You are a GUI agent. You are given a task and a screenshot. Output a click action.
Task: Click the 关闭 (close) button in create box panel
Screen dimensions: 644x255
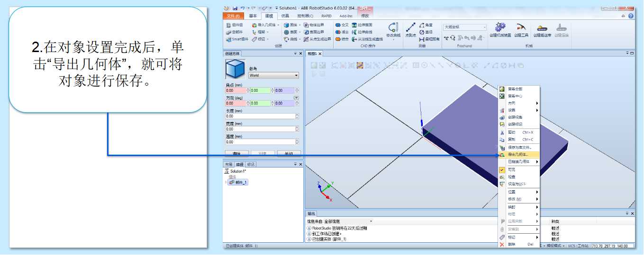point(289,153)
